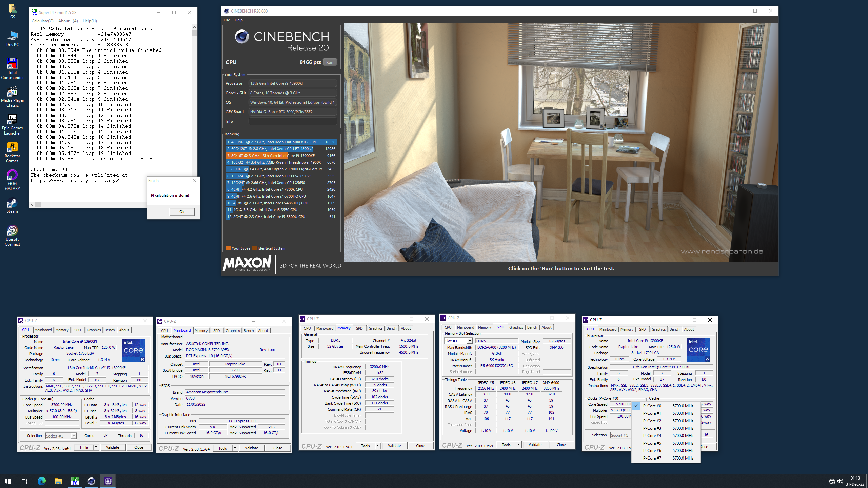Switch to CPU-Z taskbar icon
Screen dimensions: 868x488
coord(108,481)
